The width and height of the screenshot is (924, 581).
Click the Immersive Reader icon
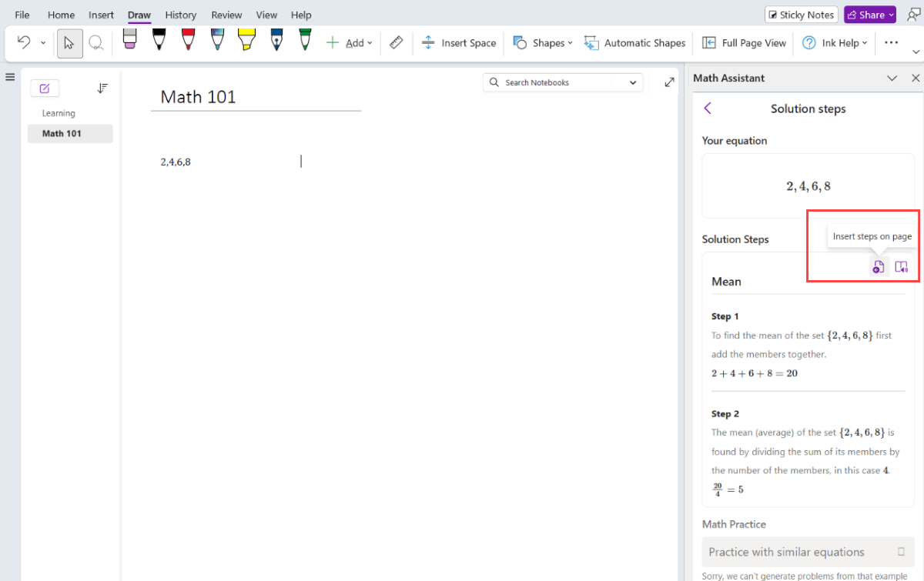click(x=902, y=267)
